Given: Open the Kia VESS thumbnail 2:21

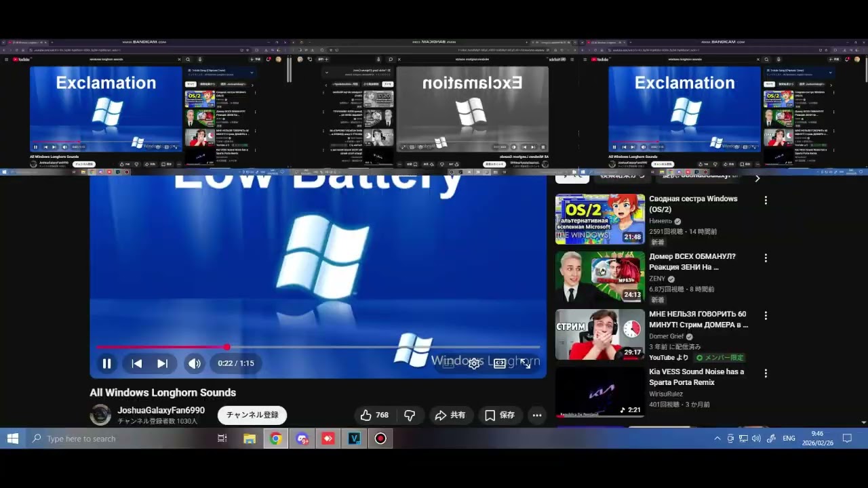Looking at the screenshot, I should (600, 392).
